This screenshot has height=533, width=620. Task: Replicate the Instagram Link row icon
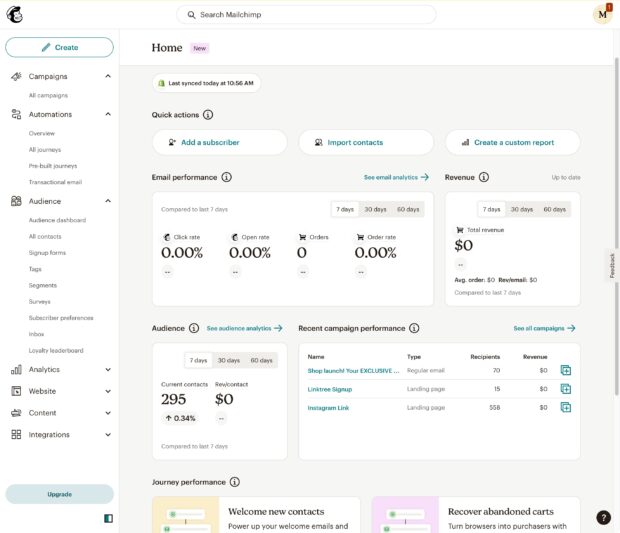566,407
